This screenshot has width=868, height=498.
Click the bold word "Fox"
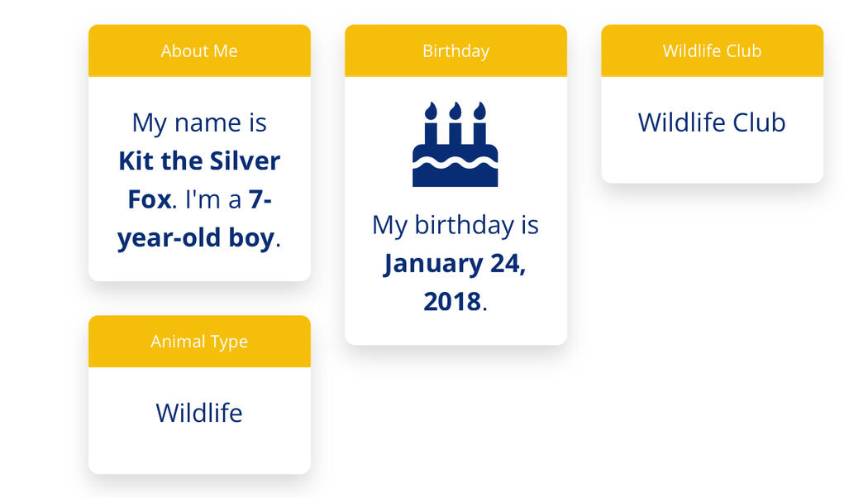tap(149, 199)
